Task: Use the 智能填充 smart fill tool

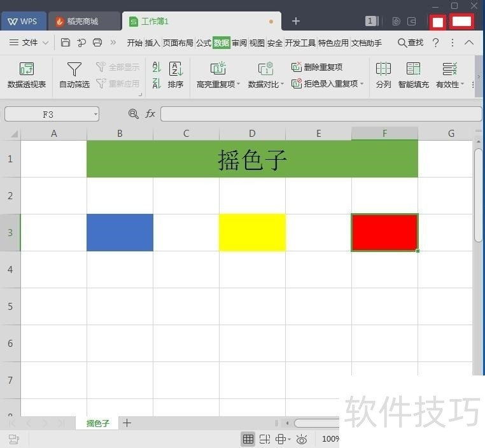Action: [413, 75]
